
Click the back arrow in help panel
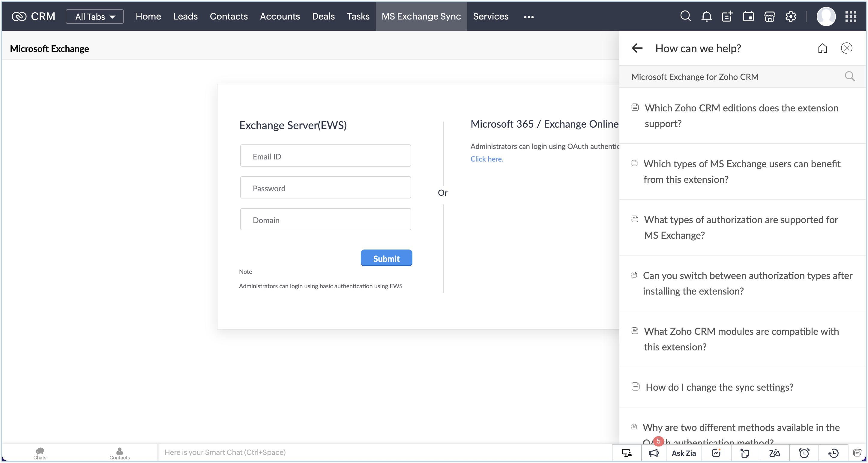pos(637,48)
